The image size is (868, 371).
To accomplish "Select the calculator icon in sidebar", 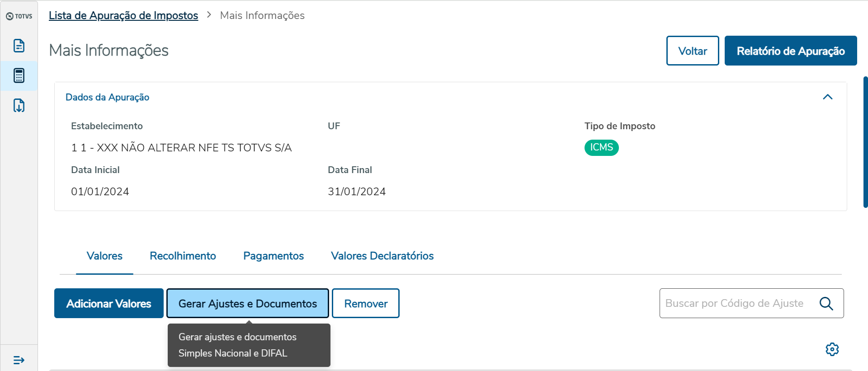I will [19, 76].
